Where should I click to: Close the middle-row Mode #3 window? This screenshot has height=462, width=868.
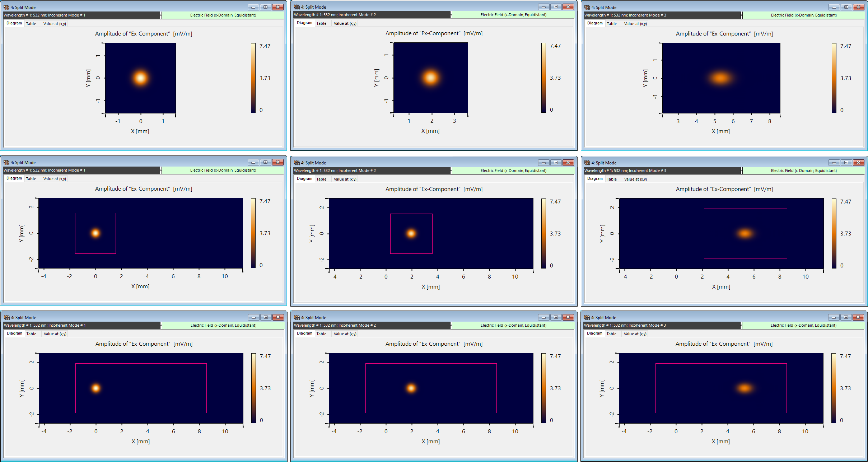tap(858, 163)
